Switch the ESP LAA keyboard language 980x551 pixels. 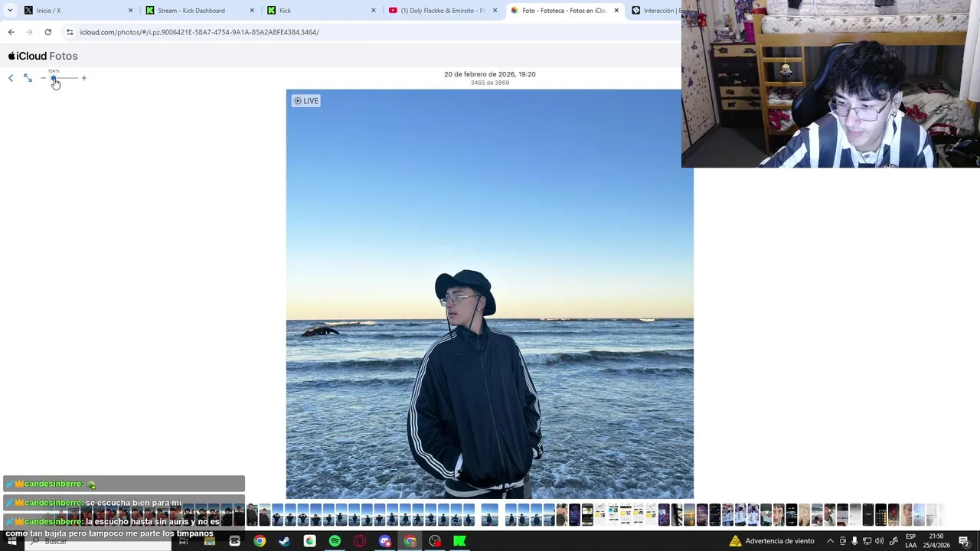(x=911, y=541)
